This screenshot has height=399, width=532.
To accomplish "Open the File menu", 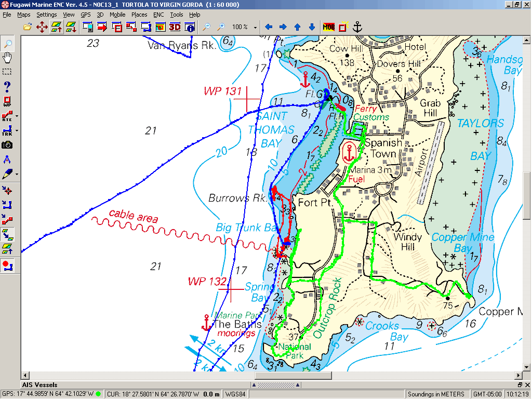I will (x=7, y=15).
